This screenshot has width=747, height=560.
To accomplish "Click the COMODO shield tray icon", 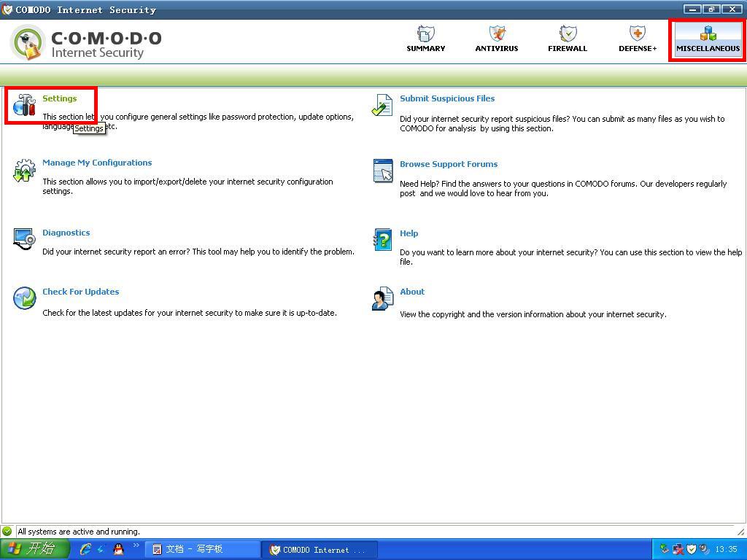I will 692,549.
